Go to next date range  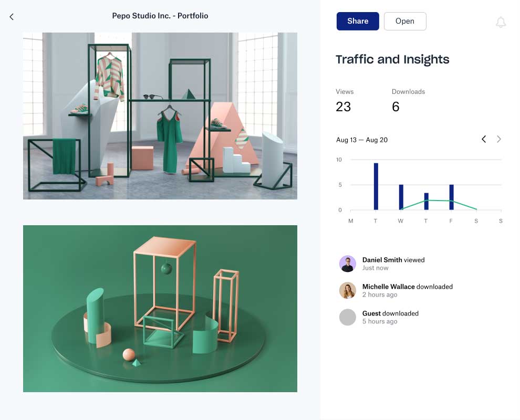click(499, 139)
